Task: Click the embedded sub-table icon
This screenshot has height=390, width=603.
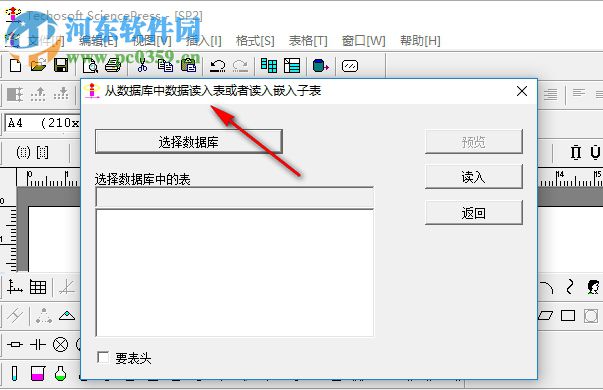Action: (x=292, y=66)
